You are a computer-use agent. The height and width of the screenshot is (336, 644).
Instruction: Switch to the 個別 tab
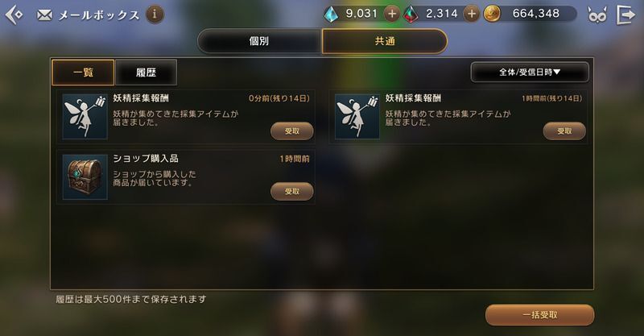259,41
